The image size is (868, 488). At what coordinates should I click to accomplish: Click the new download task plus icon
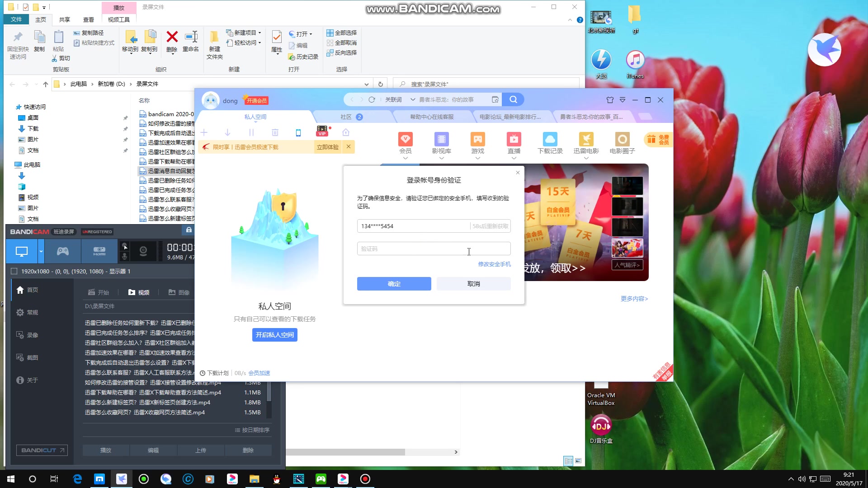point(204,132)
